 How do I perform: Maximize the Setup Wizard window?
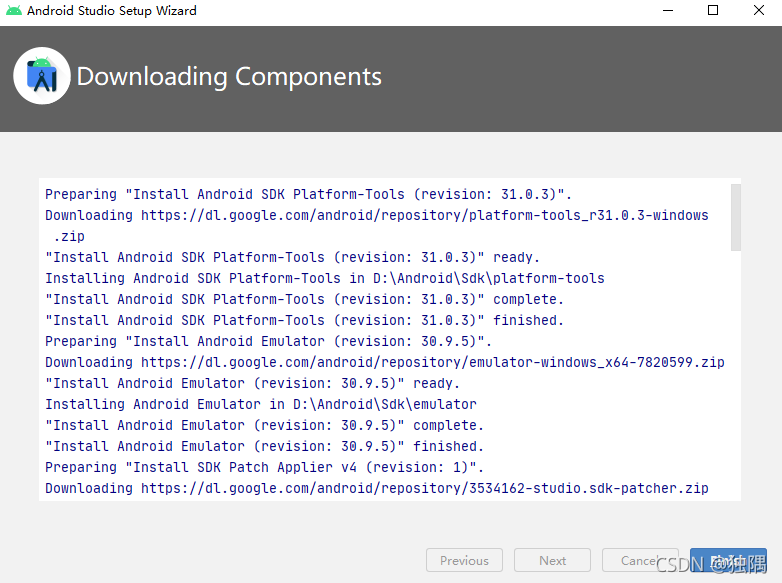tap(713, 10)
